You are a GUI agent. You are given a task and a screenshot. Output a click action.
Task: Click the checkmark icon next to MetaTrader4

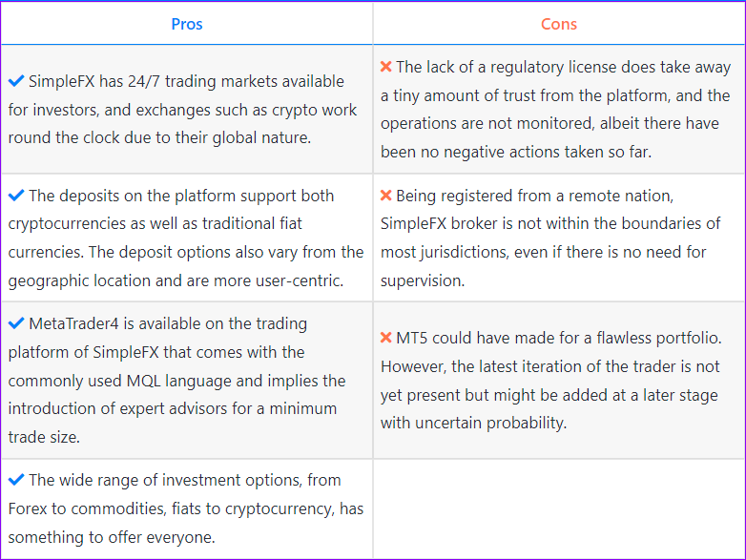pyautogui.click(x=16, y=323)
